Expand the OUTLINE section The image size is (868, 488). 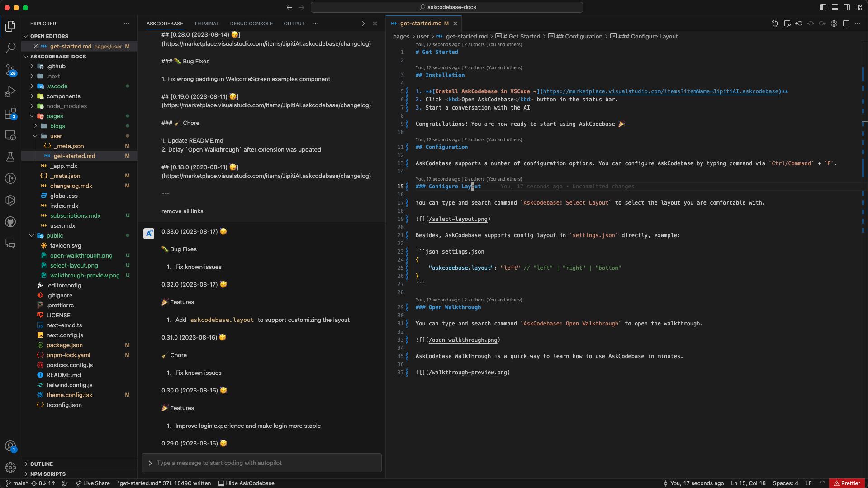click(x=42, y=464)
